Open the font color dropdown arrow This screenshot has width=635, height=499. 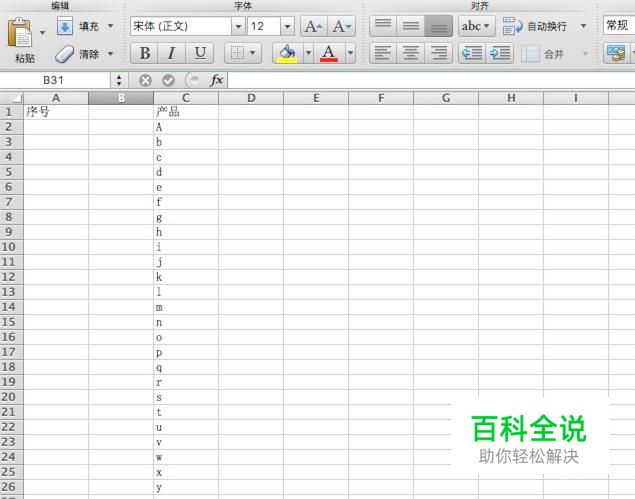click(x=350, y=53)
